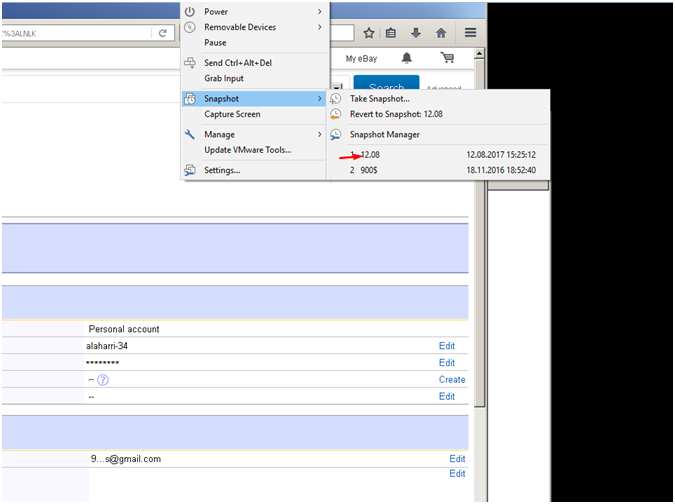This screenshot has width=675, height=504.
Task: Choose Take Snapshot...
Action: [438, 99]
